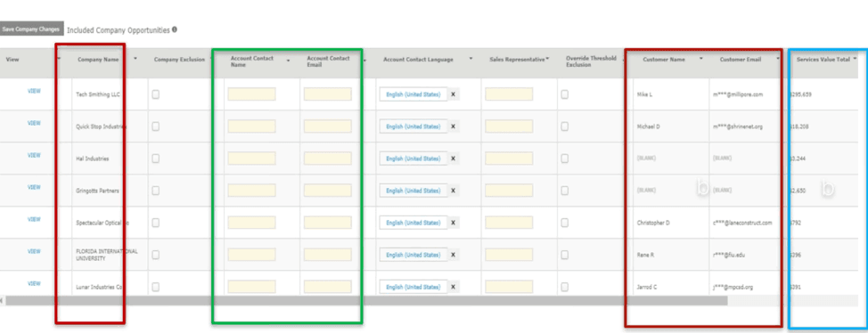Select English (United States) dropdown for Spectacular Optical
Screen dimensions: 868x333
pyautogui.click(x=413, y=223)
